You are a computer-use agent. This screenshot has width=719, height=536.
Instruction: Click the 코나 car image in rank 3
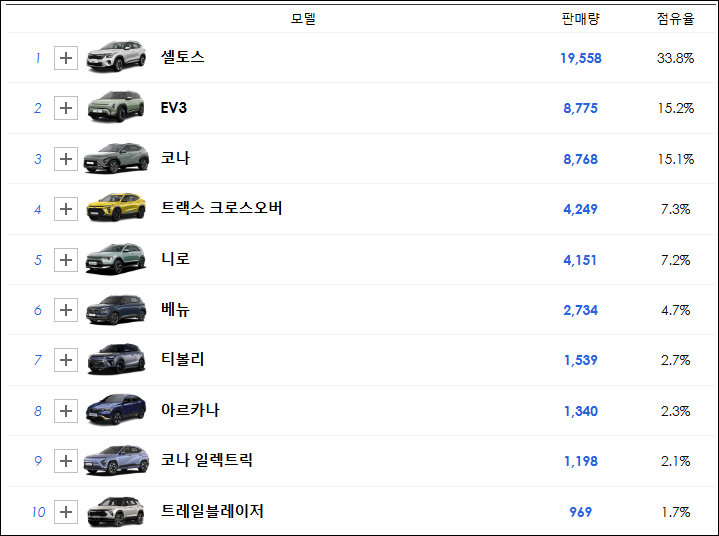tap(116, 158)
